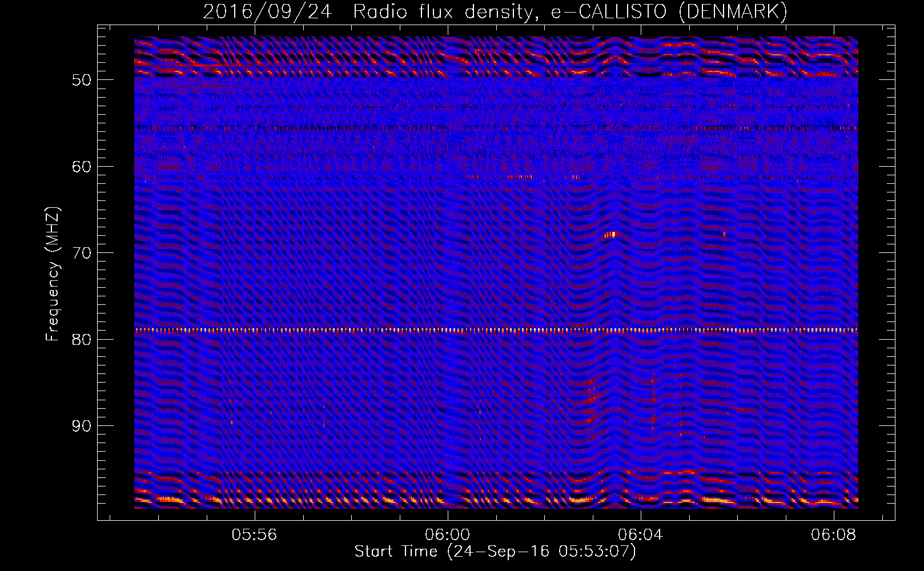Click the y-axis tick label '50'

point(82,80)
